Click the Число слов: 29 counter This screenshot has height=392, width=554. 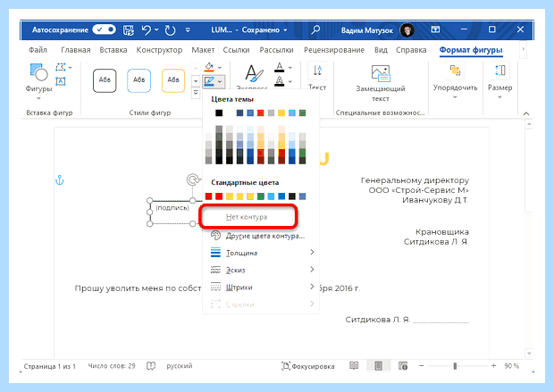[x=112, y=366]
